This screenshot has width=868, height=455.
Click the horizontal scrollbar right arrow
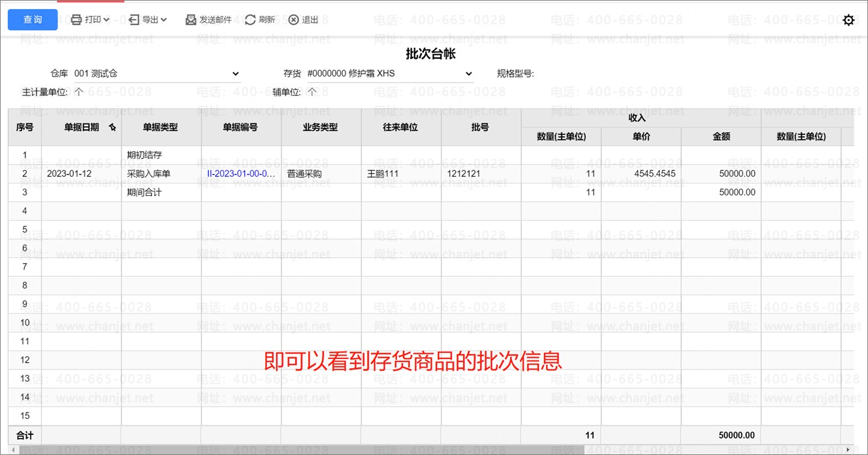point(849,450)
